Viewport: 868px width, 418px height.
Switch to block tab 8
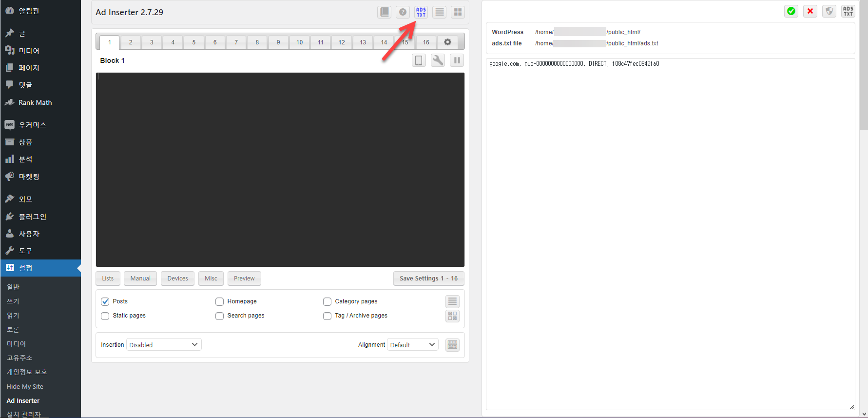(257, 42)
